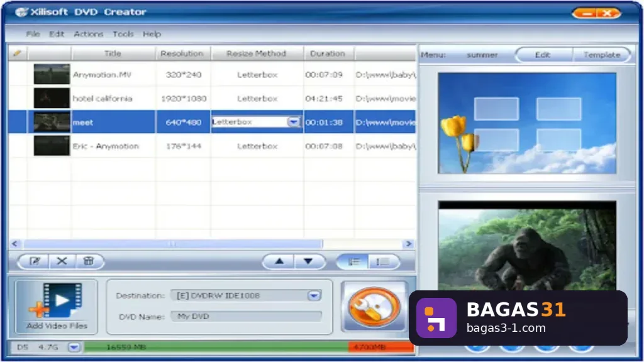Open the Xilisoft app logo icon
The width and height of the screenshot is (644, 362).
[21, 12]
